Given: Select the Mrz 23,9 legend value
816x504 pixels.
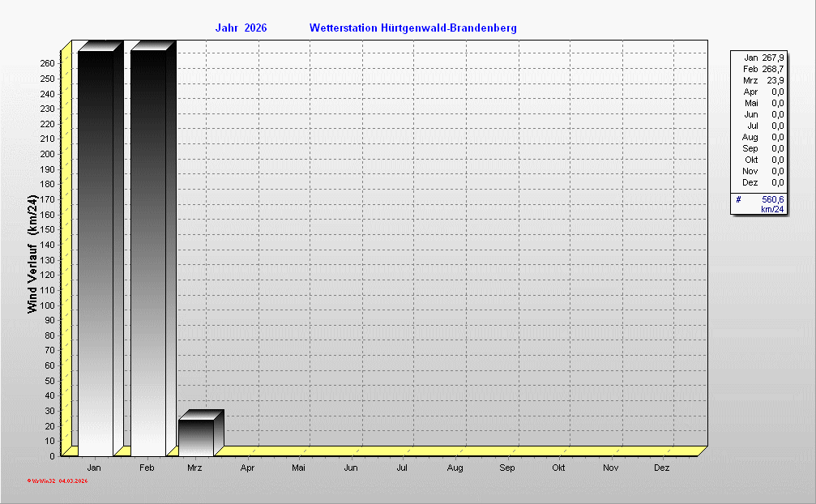Looking at the screenshot, I should tap(775, 80).
